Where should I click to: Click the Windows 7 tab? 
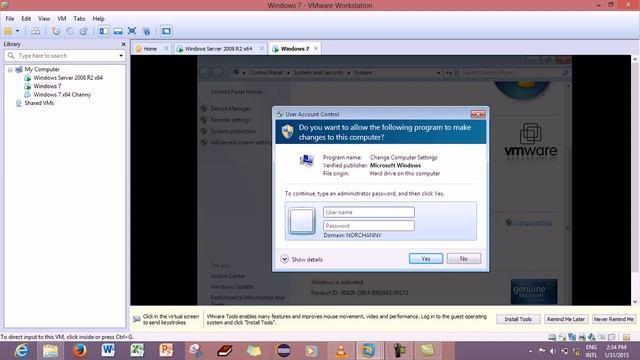295,49
